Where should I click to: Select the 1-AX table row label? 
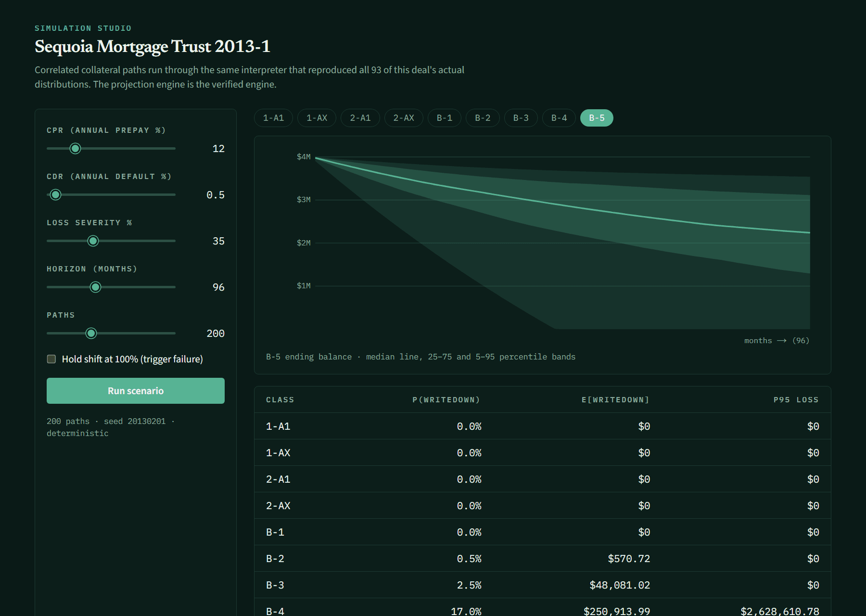[278, 453]
